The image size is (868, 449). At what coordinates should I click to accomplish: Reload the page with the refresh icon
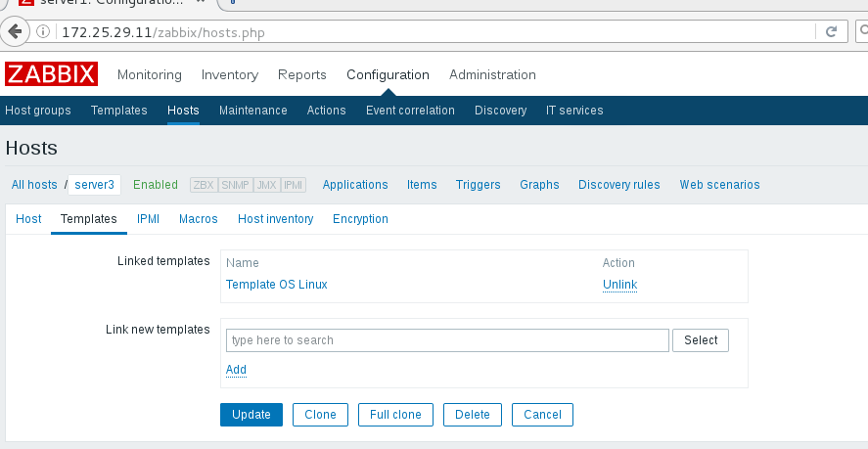[831, 31]
